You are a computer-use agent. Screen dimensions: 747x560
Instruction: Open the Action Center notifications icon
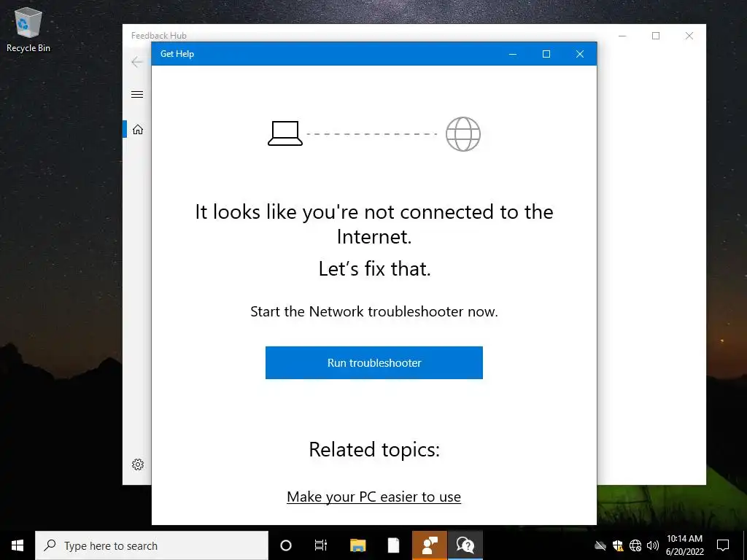[x=723, y=545]
